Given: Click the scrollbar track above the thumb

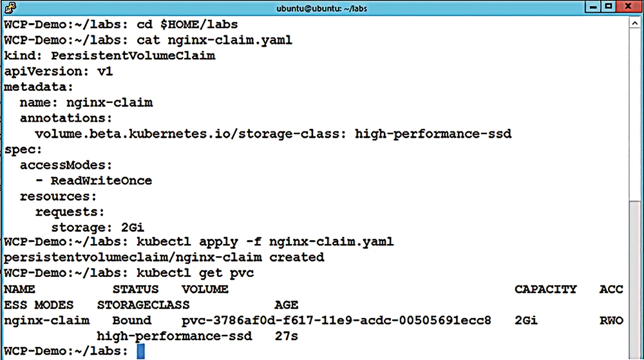Looking at the screenshot, I should pyautogui.click(x=635, y=115).
